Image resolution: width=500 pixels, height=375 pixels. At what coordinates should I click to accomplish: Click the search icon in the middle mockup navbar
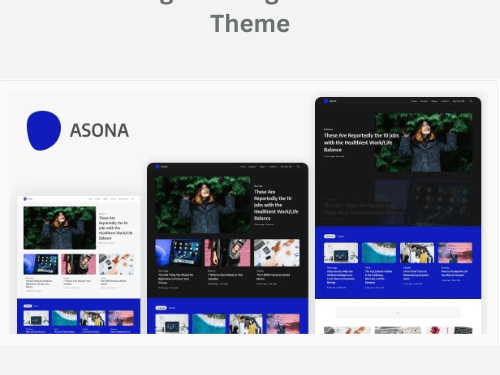pos(298,167)
